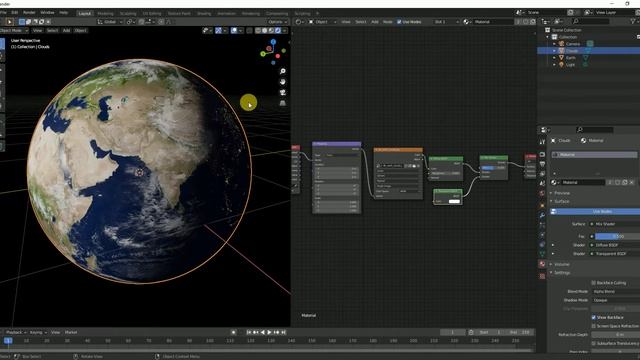Image resolution: width=640 pixels, height=360 pixels.
Task: Open the Object Mode dropdown
Action: click(x=13, y=31)
